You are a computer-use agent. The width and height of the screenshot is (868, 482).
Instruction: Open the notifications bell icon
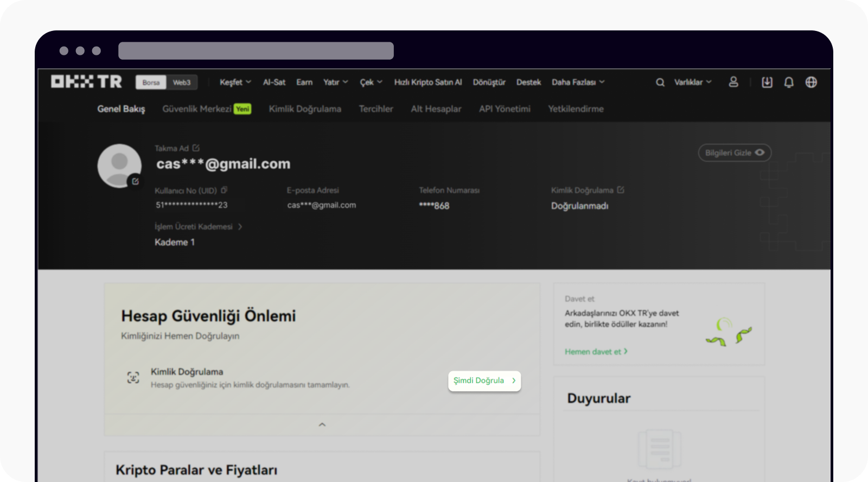(x=789, y=82)
